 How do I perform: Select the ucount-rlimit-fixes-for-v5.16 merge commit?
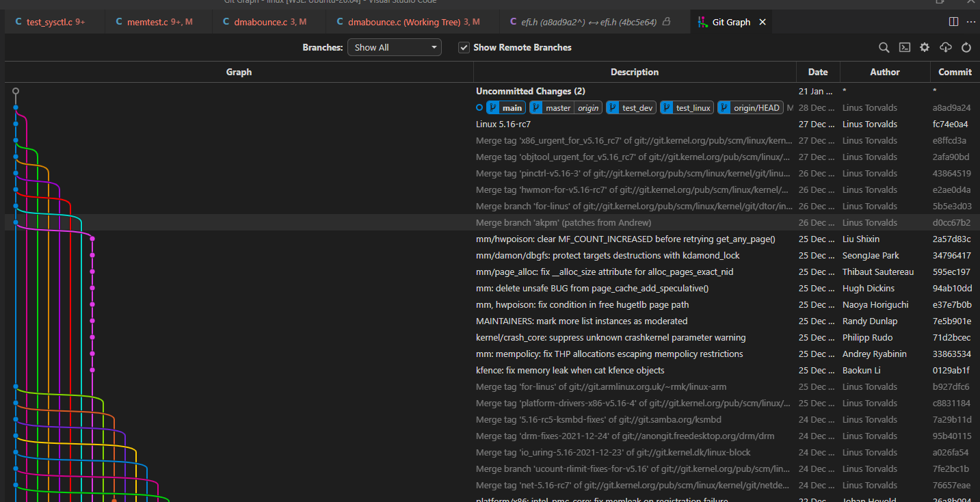click(x=492, y=469)
